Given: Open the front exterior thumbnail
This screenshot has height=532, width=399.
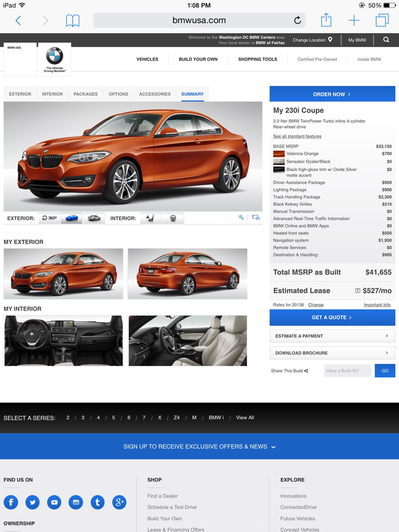Looking at the screenshot, I should pyautogui.click(x=63, y=274).
